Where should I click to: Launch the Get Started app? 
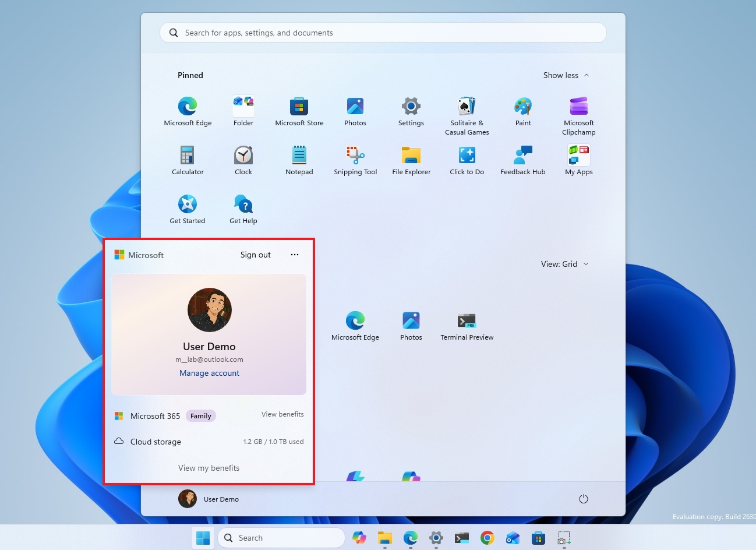(x=188, y=209)
